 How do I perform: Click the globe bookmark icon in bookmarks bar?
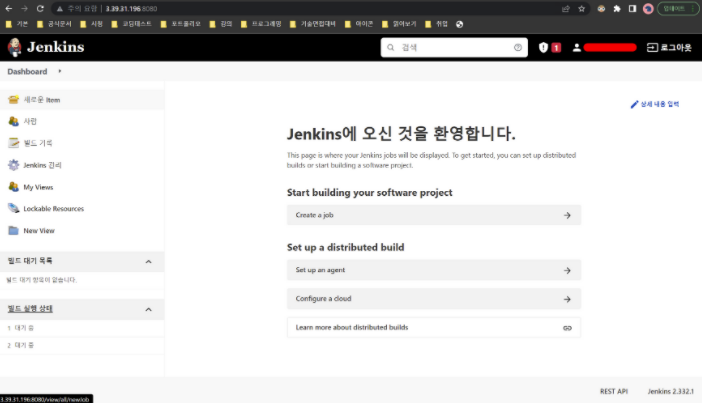459,24
